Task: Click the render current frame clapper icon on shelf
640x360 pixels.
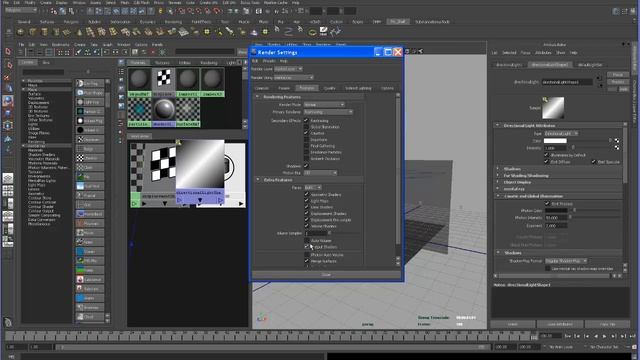Action: (323, 31)
